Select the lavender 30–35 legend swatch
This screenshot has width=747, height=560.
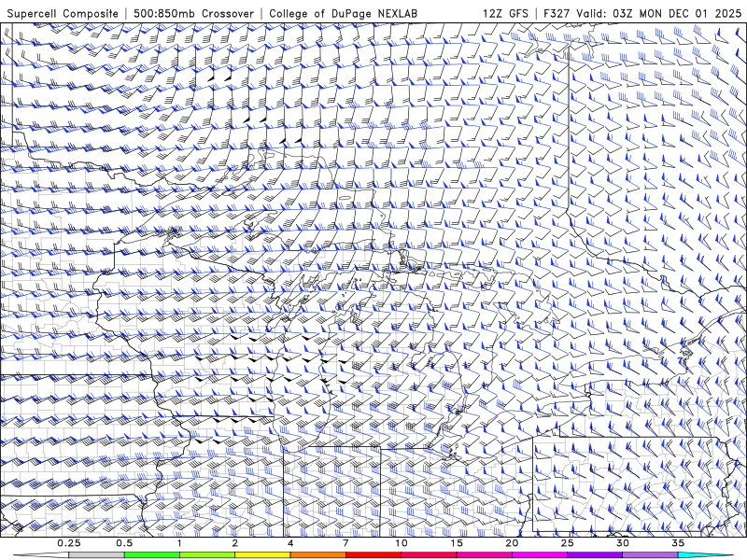point(650,555)
